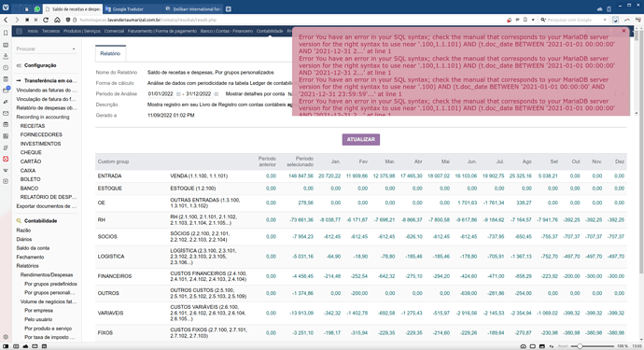Image resolution: width=644 pixels, height=350 pixels.
Task: Open calendar picker for end date 31/12/2022
Action: pos(216,94)
